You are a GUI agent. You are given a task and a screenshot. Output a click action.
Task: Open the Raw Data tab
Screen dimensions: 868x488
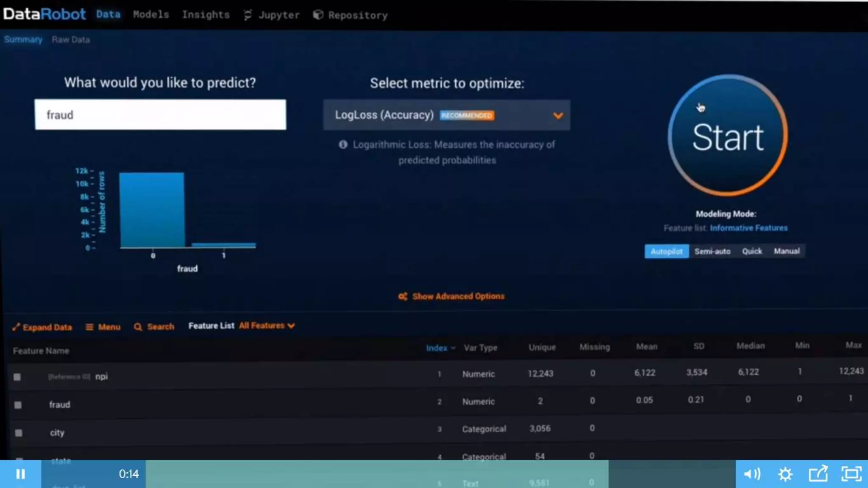tap(71, 40)
